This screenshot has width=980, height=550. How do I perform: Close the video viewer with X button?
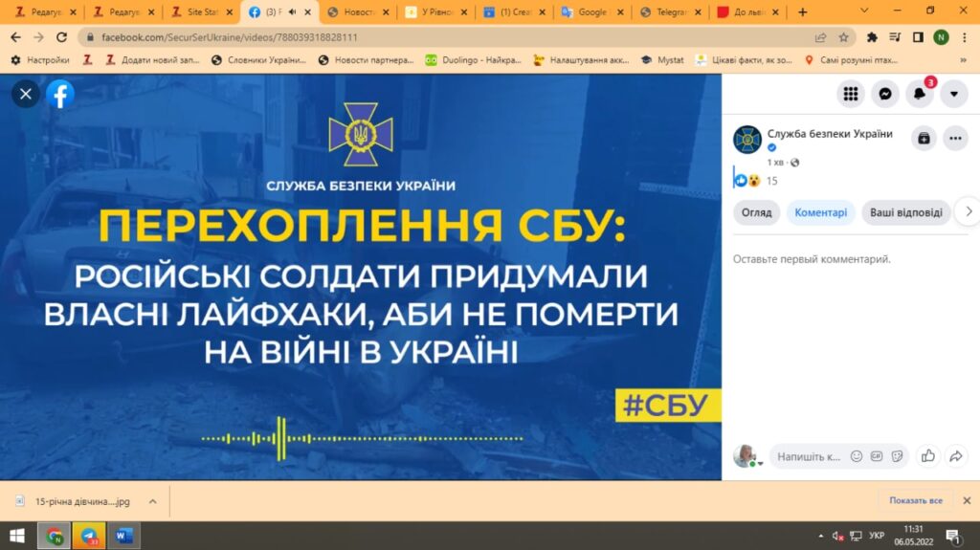pyautogui.click(x=26, y=94)
